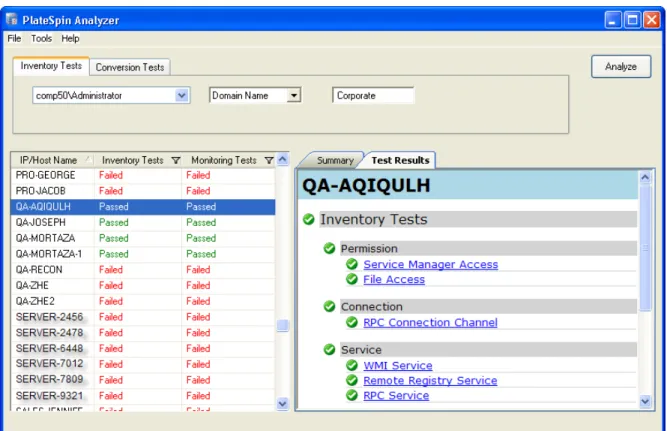The height and width of the screenshot is (431, 667).
Task: Open the Remote Registry Service link
Action: pos(430,381)
